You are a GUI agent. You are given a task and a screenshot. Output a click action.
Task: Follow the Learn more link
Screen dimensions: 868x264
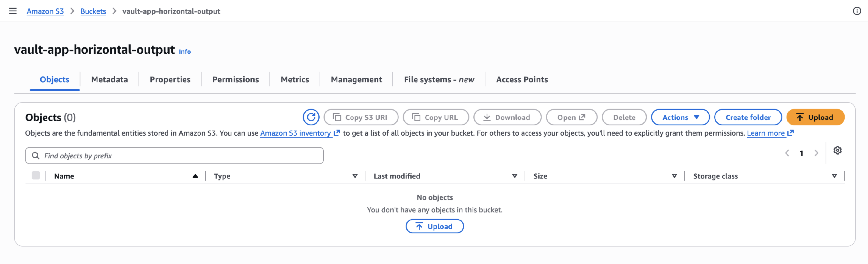click(x=770, y=133)
